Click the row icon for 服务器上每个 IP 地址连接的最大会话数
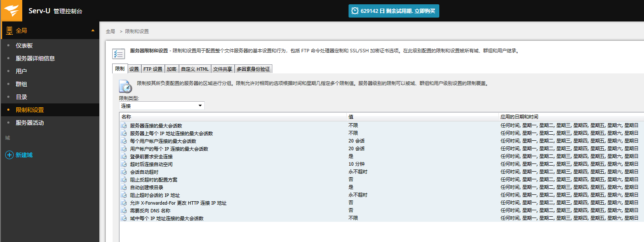 point(124,133)
